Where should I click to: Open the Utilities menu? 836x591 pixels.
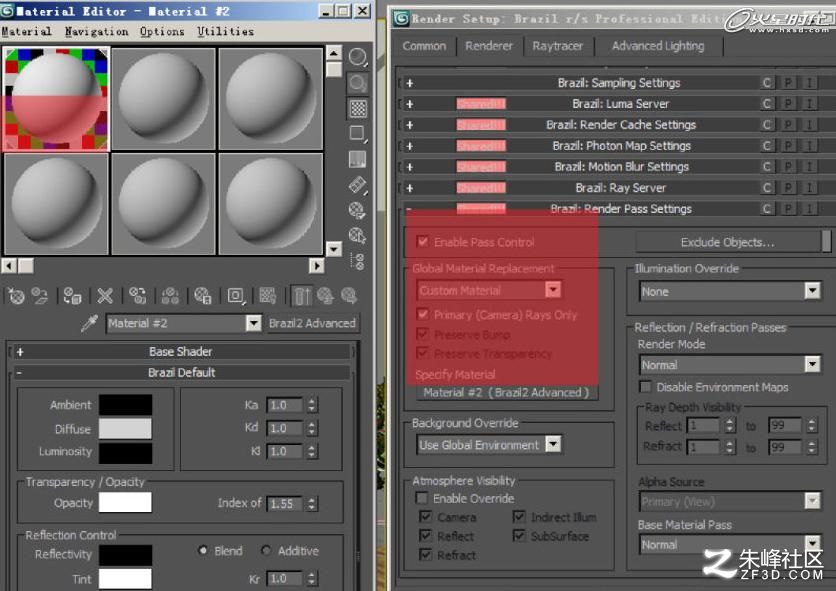pyautogui.click(x=226, y=31)
